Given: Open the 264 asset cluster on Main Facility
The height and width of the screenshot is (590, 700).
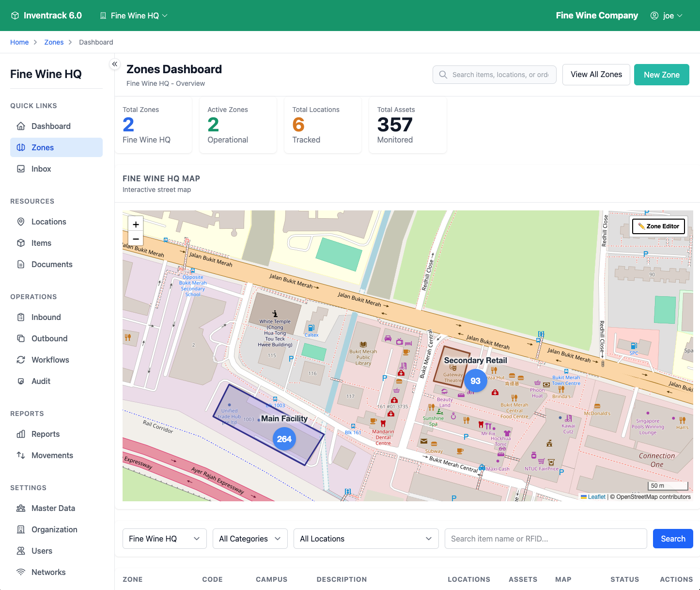Looking at the screenshot, I should coord(284,439).
